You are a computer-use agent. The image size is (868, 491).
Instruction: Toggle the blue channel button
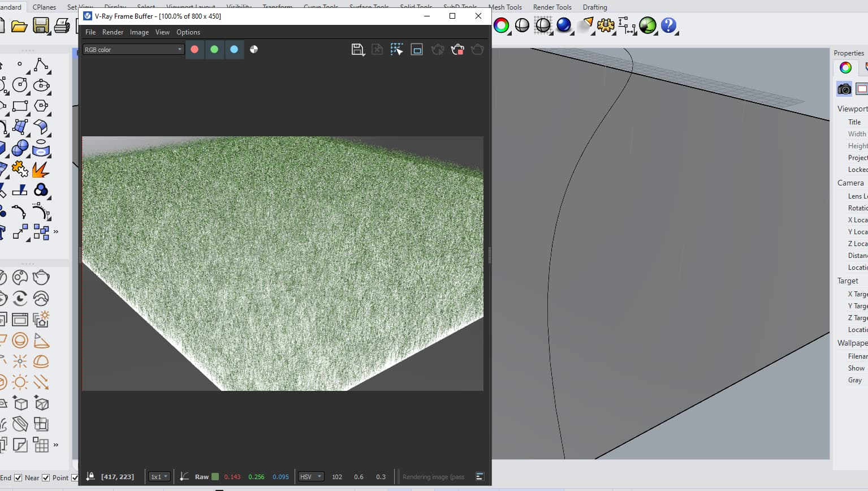tap(234, 49)
